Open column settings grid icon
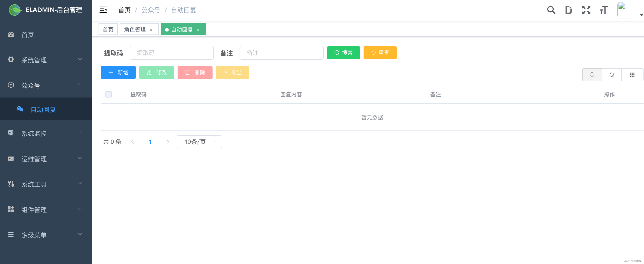 (632, 75)
